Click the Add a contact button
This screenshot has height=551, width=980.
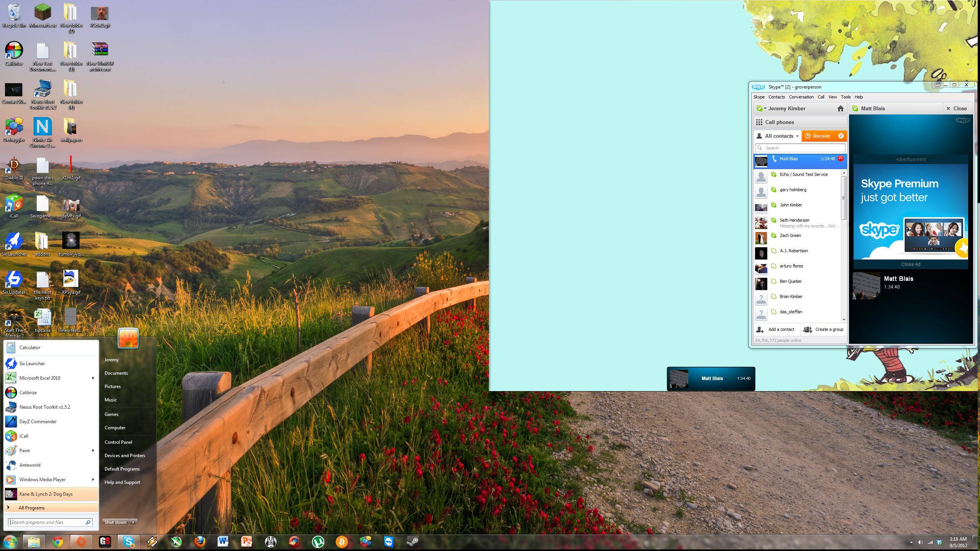[777, 330]
